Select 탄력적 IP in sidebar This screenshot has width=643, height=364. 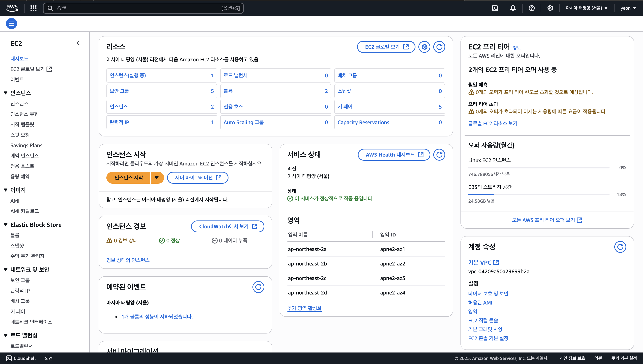click(20, 291)
